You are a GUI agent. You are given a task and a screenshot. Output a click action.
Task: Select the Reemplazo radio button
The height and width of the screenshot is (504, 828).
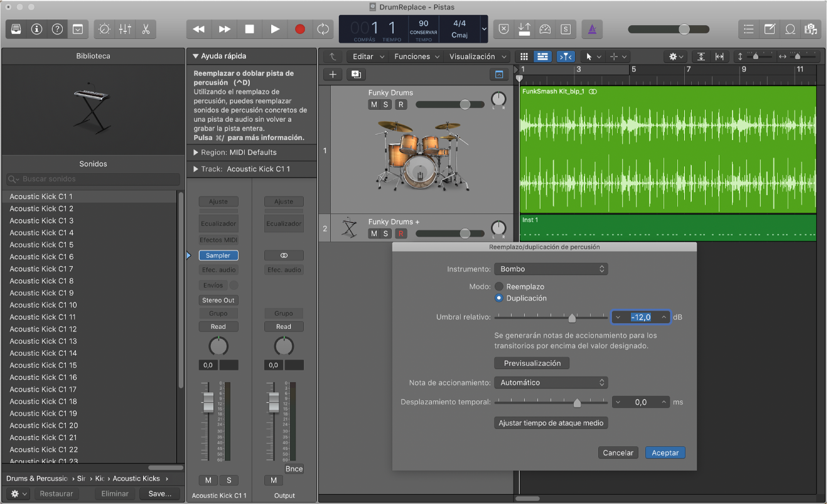[x=499, y=286]
